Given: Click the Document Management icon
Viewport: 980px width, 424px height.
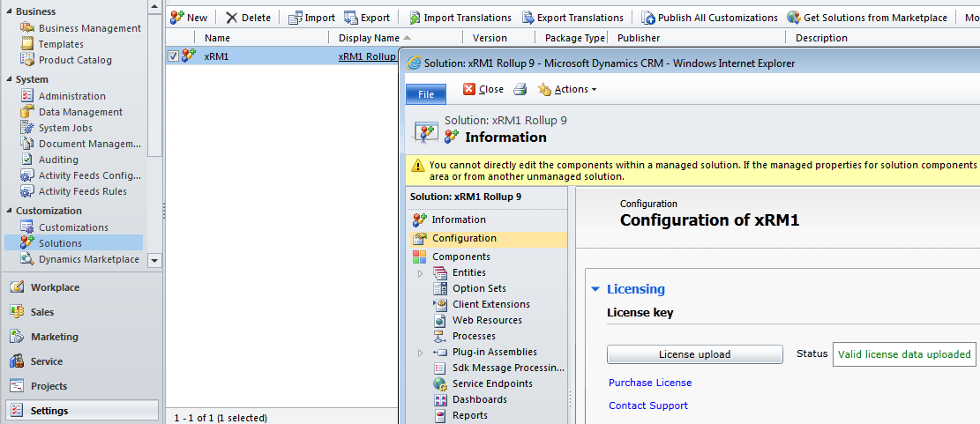Looking at the screenshot, I should 26,144.
